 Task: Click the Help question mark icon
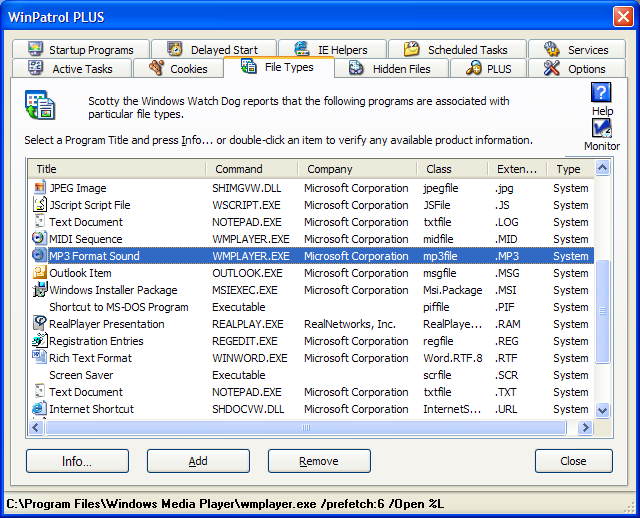601,93
